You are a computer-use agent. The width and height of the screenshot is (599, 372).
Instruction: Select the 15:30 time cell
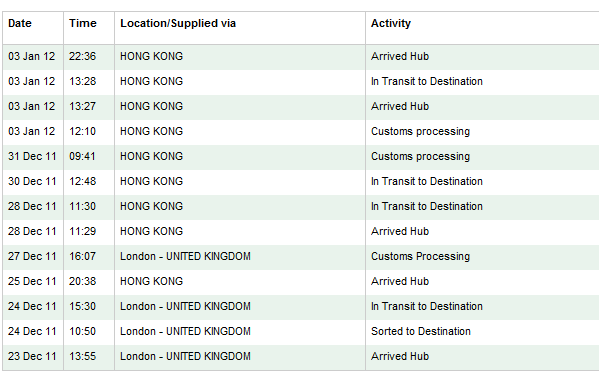click(x=83, y=306)
